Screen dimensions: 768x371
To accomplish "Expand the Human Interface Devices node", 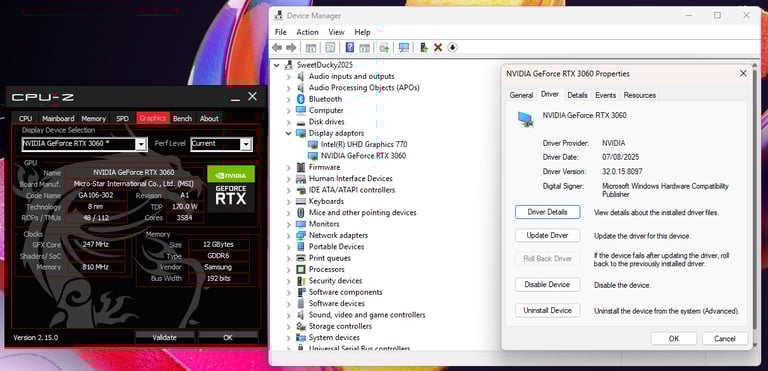I will 288,179.
